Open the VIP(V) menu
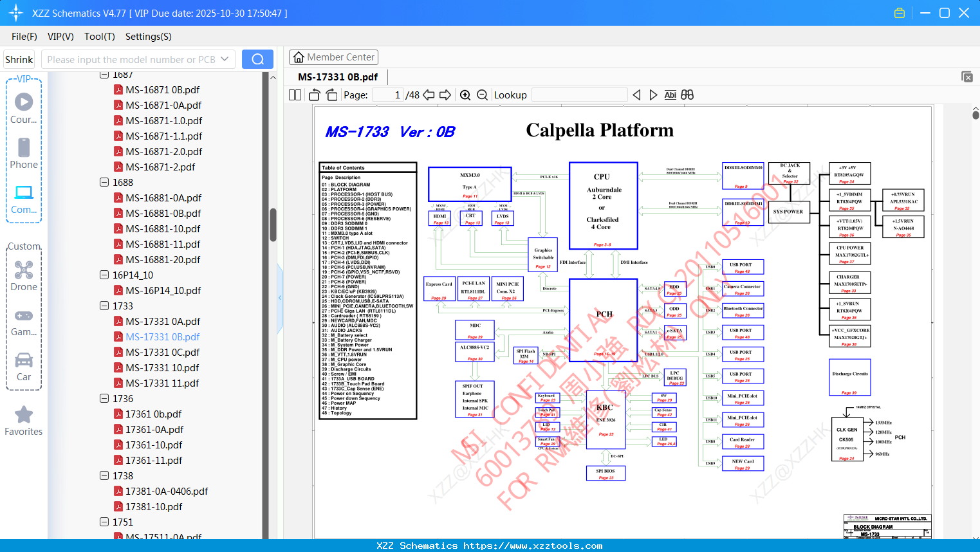The width and height of the screenshot is (980, 552). click(x=60, y=37)
